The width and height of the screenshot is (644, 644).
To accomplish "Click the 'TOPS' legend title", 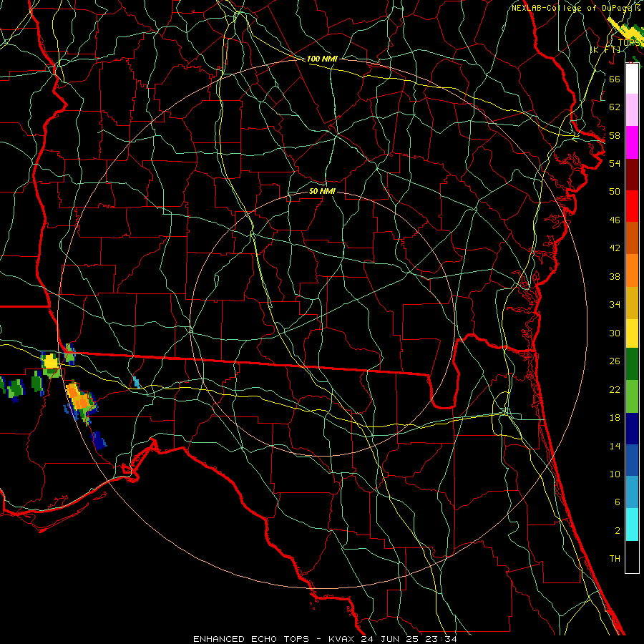I will [629, 43].
